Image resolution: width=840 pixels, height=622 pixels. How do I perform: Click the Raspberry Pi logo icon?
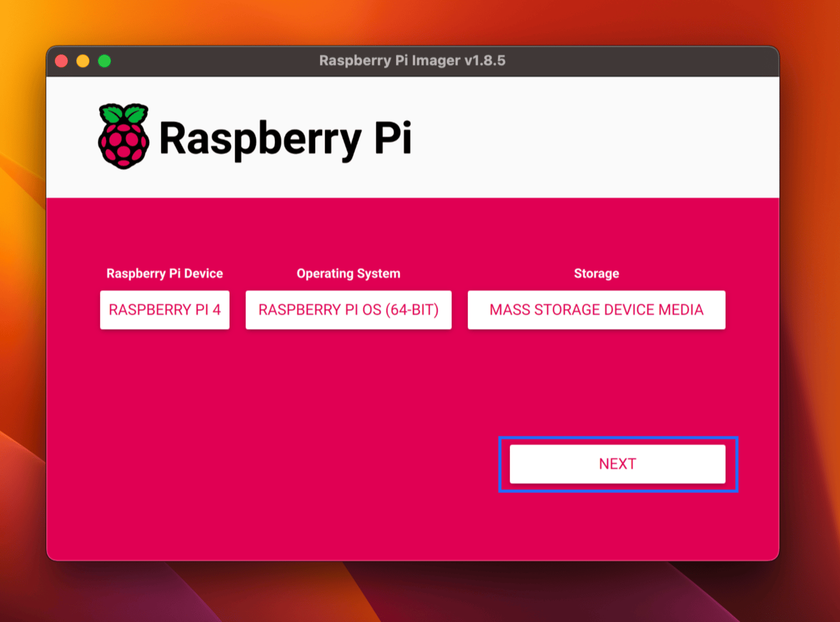click(123, 136)
